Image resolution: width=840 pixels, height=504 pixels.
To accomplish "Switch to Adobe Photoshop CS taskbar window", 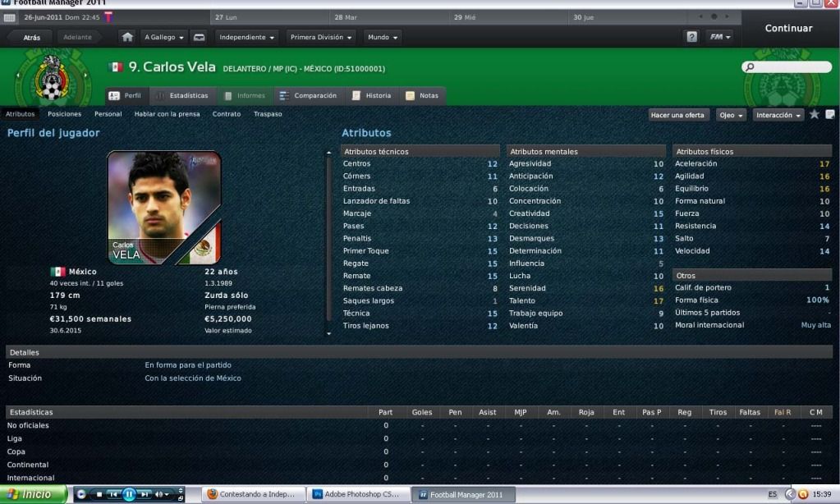I will tap(358, 494).
